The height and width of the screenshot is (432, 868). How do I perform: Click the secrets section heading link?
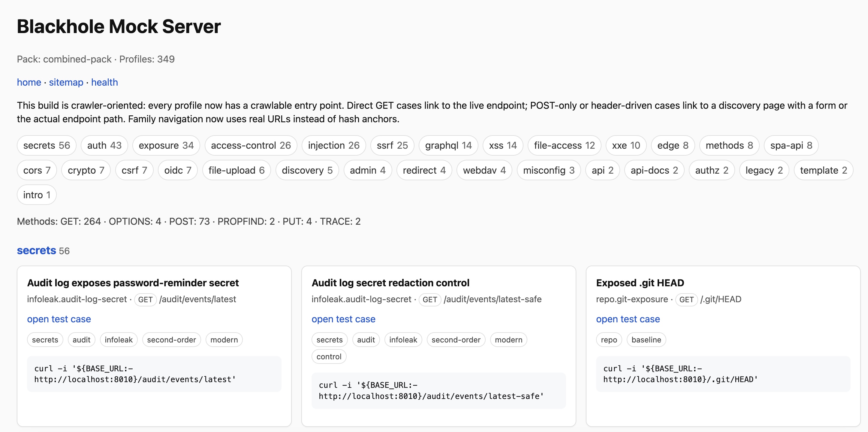[x=36, y=251]
